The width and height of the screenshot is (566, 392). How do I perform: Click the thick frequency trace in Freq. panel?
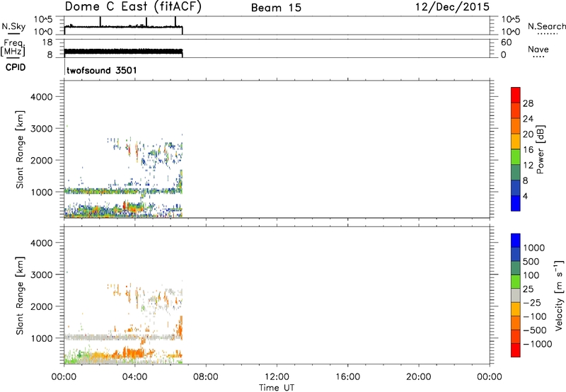coord(122,52)
